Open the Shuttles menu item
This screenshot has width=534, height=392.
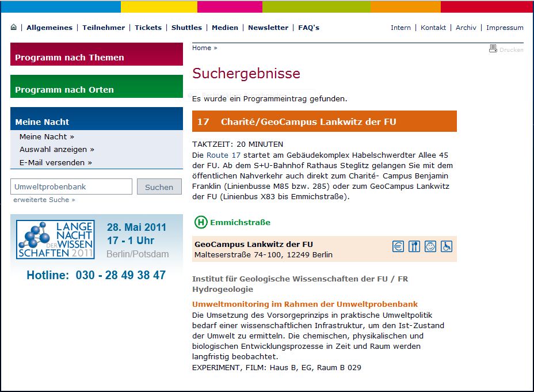pyautogui.click(x=186, y=28)
